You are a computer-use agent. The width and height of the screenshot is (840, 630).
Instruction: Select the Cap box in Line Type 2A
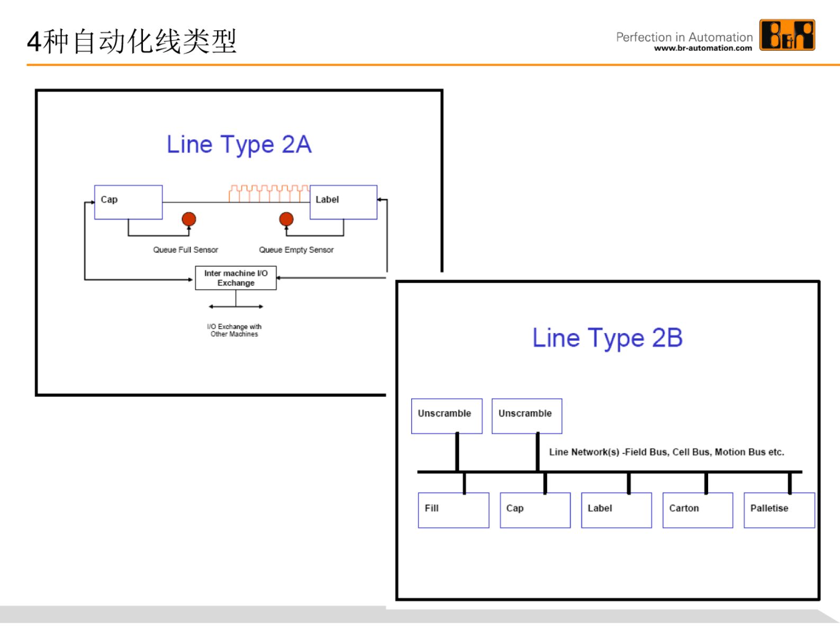point(129,202)
